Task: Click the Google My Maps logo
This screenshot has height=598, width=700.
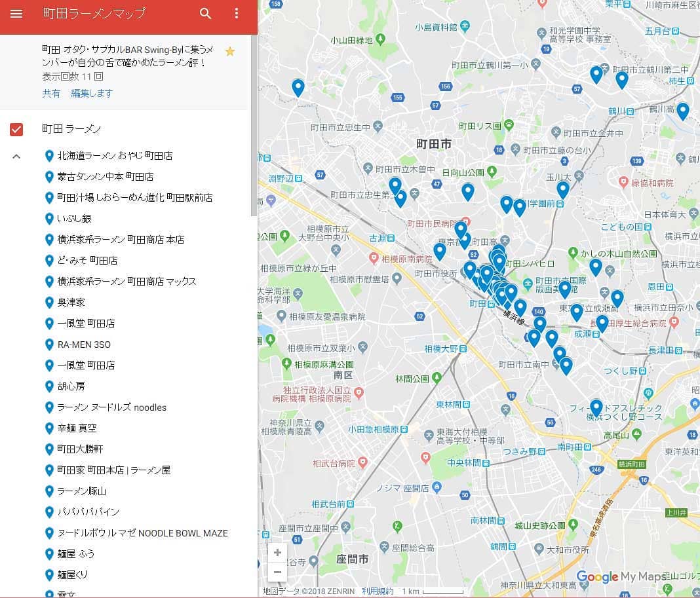Action: [621, 576]
